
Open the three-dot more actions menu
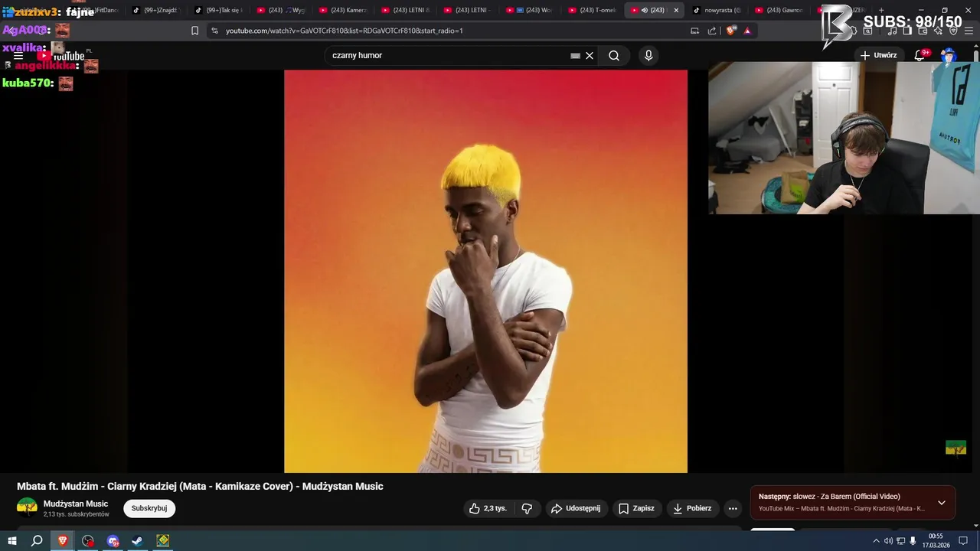click(x=733, y=508)
